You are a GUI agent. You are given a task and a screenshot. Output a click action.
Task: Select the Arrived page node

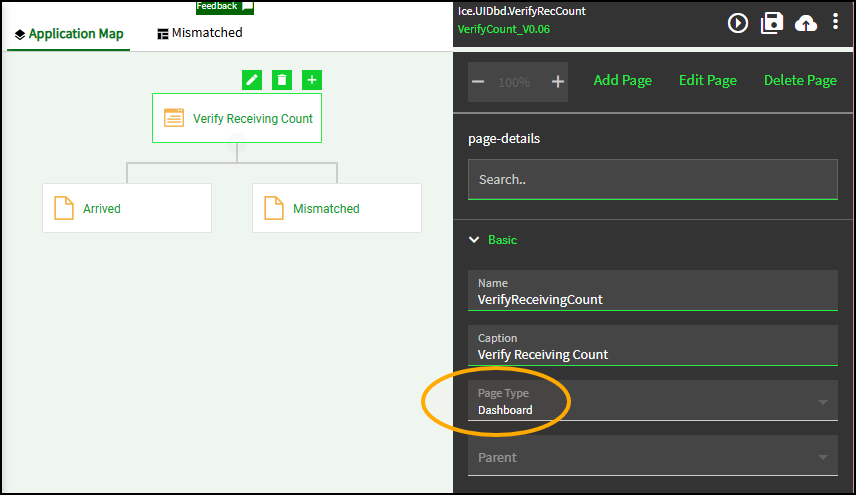pyautogui.click(x=127, y=209)
